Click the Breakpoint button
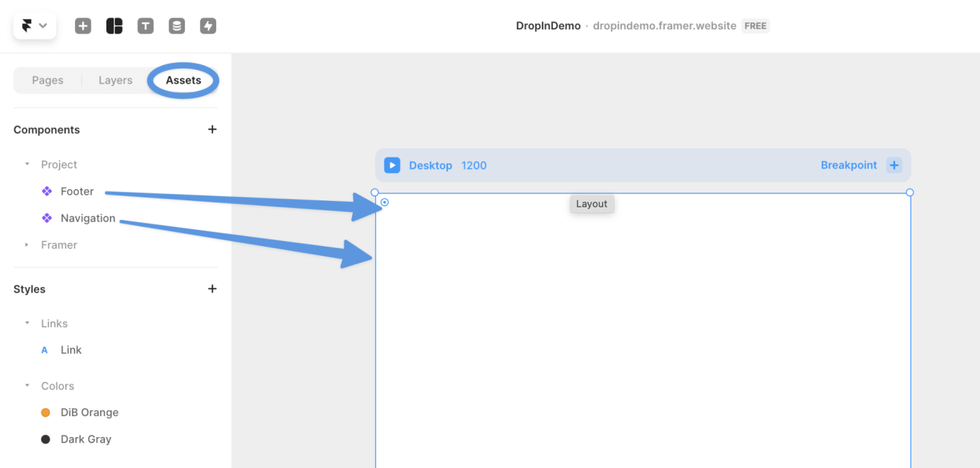The width and height of the screenshot is (980, 468). pos(848,165)
